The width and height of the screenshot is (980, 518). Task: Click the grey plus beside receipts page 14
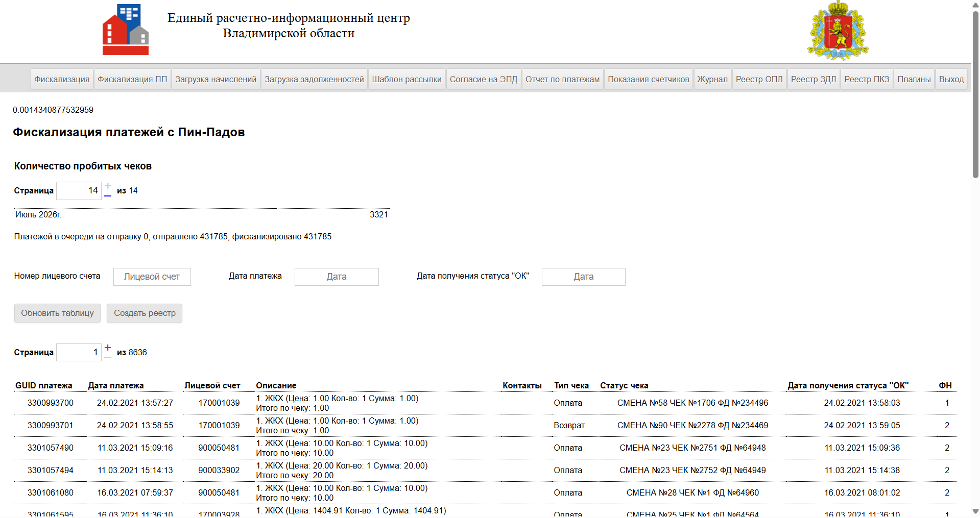[x=108, y=186]
